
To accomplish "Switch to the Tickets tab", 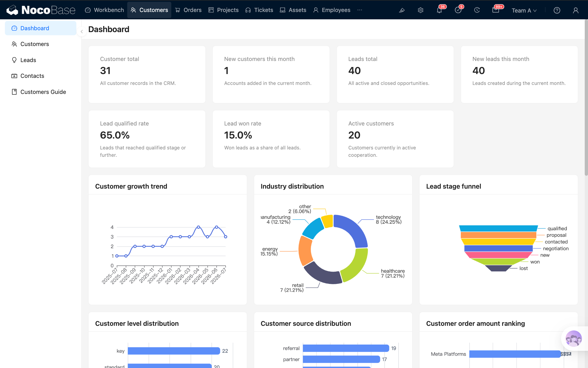I will pyautogui.click(x=259, y=10).
